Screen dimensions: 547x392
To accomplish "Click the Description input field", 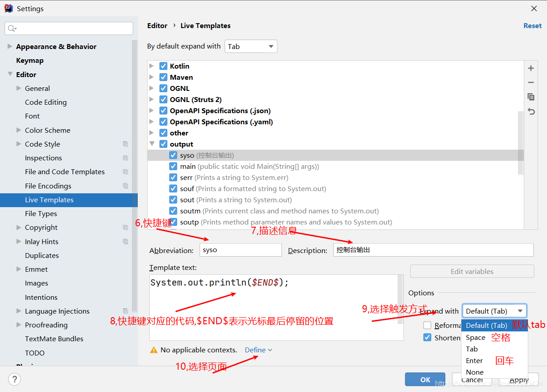I will [433, 250].
